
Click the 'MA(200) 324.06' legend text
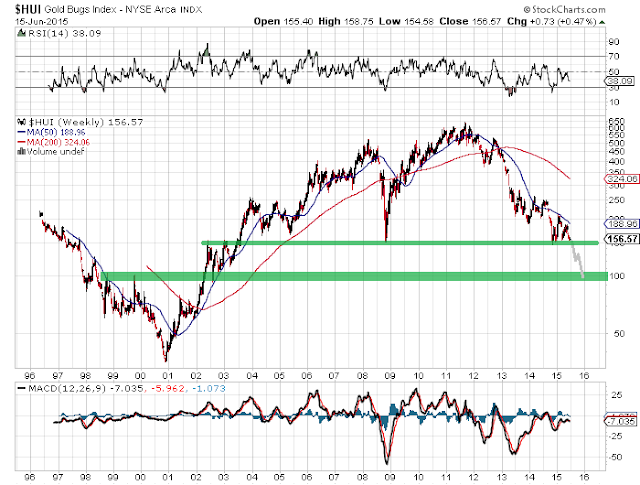click(x=58, y=142)
